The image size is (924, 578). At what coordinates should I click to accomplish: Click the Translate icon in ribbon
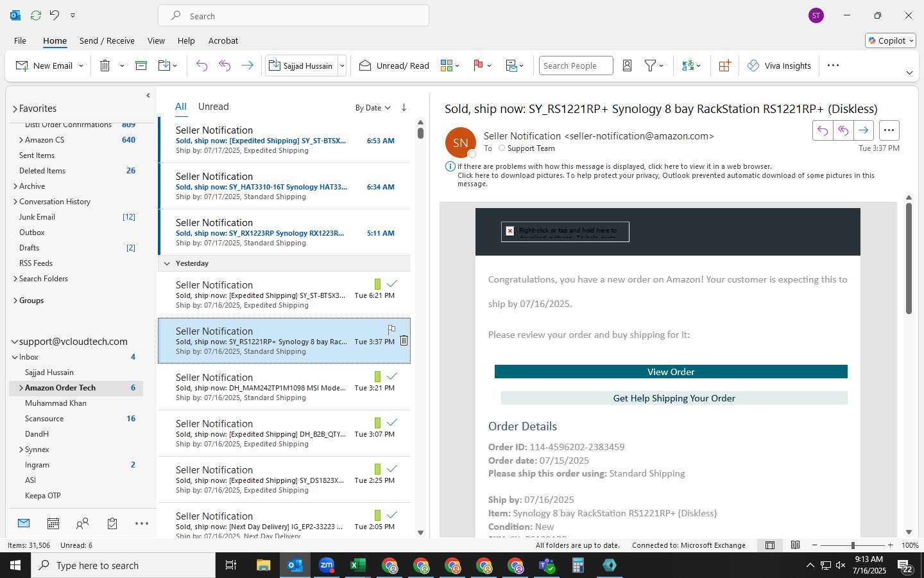point(688,66)
